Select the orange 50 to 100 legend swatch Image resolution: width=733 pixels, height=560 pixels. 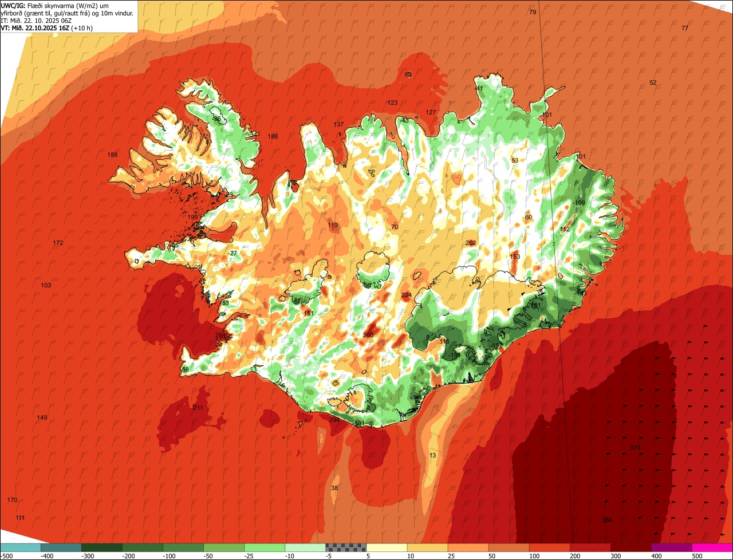tap(509, 547)
